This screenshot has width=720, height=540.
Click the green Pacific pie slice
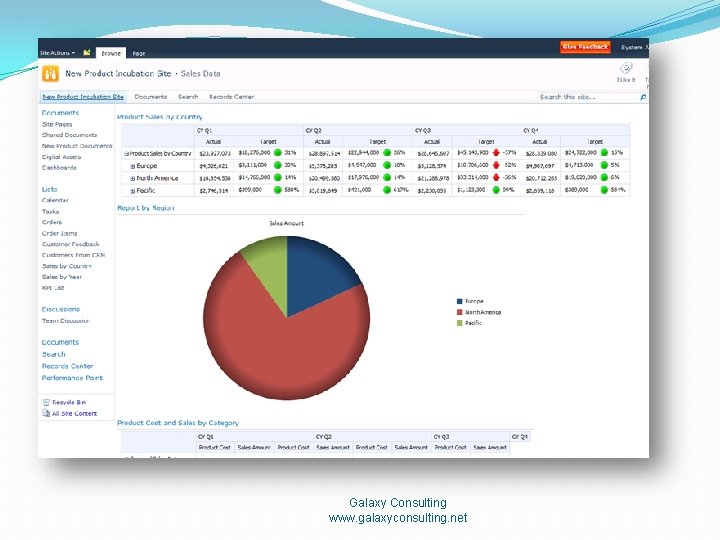tap(271, 269)
